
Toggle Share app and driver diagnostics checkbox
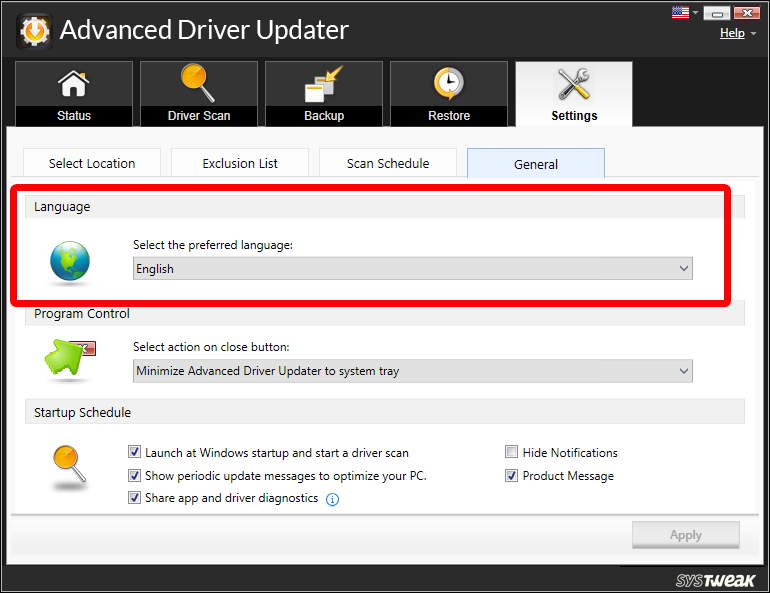134,498
